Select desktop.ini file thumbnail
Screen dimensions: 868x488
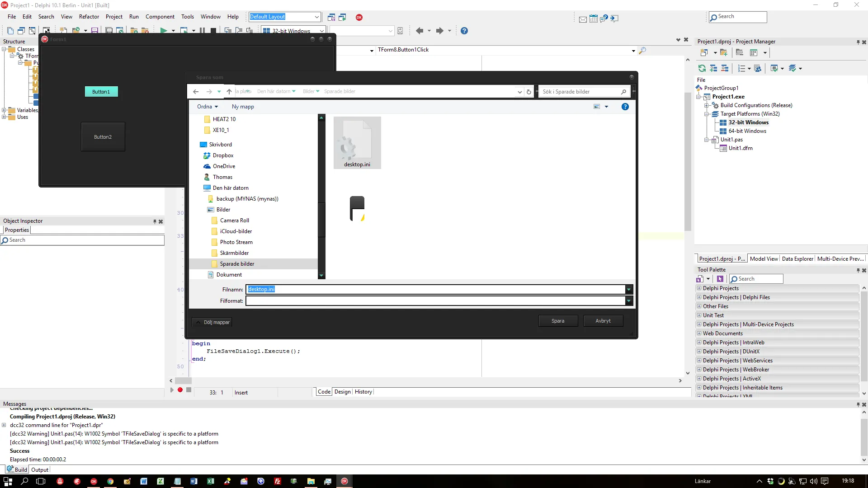[357, 143]
